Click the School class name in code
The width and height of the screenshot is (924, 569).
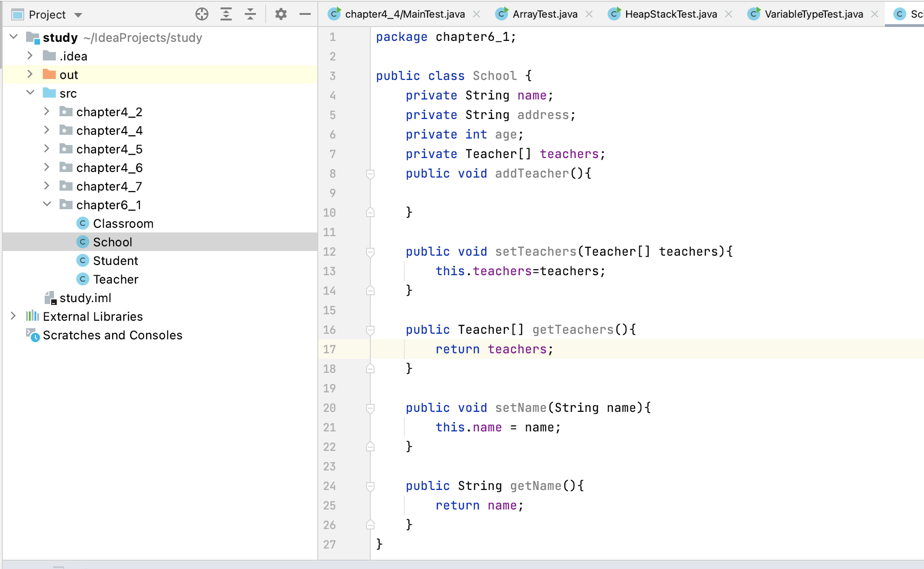[495, 76]
